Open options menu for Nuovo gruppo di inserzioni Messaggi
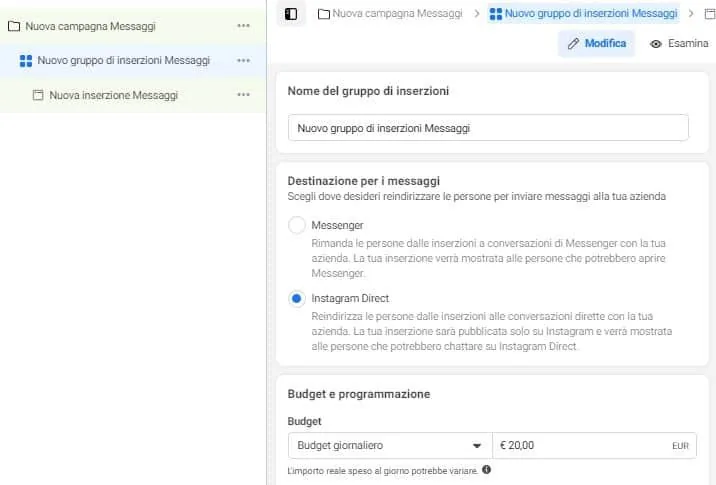 [243, 60]
